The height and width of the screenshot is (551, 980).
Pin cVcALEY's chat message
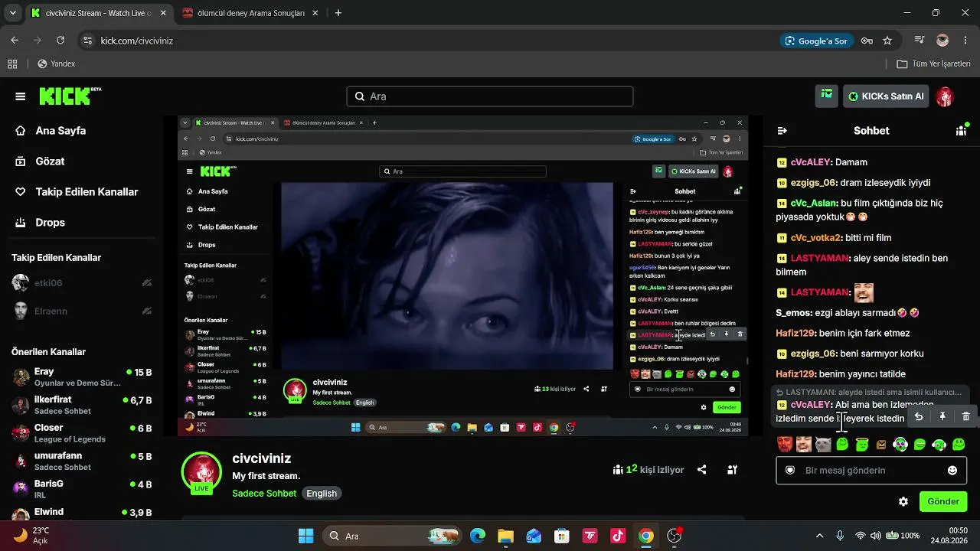click(942, 416)
